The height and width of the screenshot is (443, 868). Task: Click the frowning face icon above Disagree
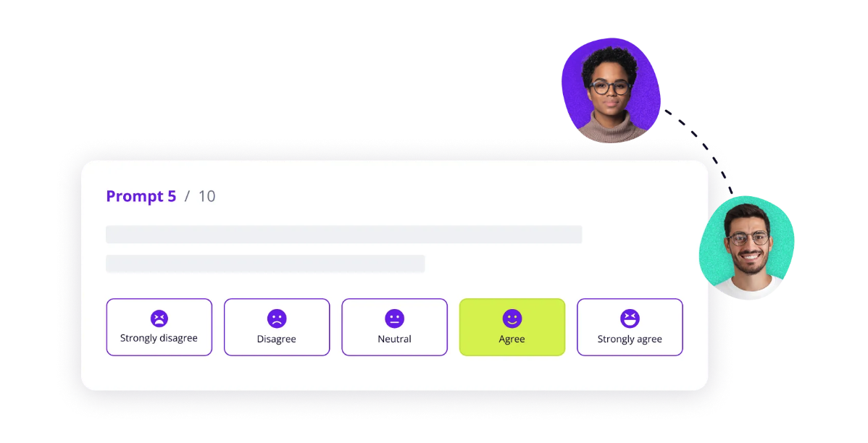277,318
